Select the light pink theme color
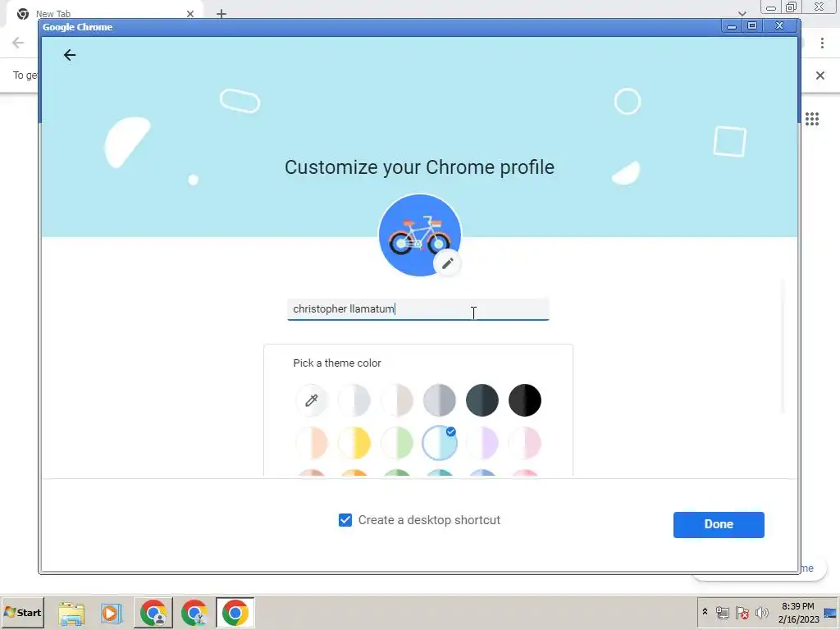Viewport: 840px width, 630px height. click(525, 443)
